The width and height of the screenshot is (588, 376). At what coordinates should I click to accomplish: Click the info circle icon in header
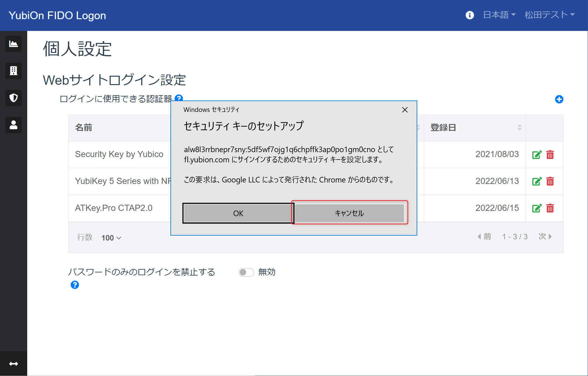[470, 15]
